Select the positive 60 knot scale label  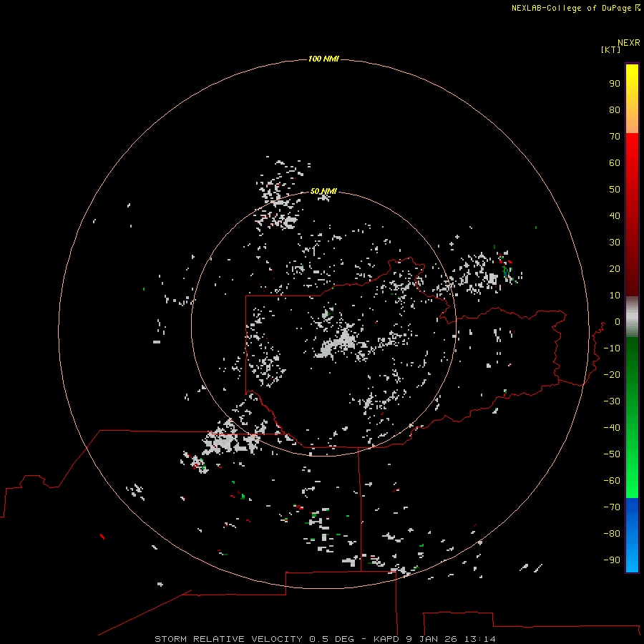[x=615, y=163]
